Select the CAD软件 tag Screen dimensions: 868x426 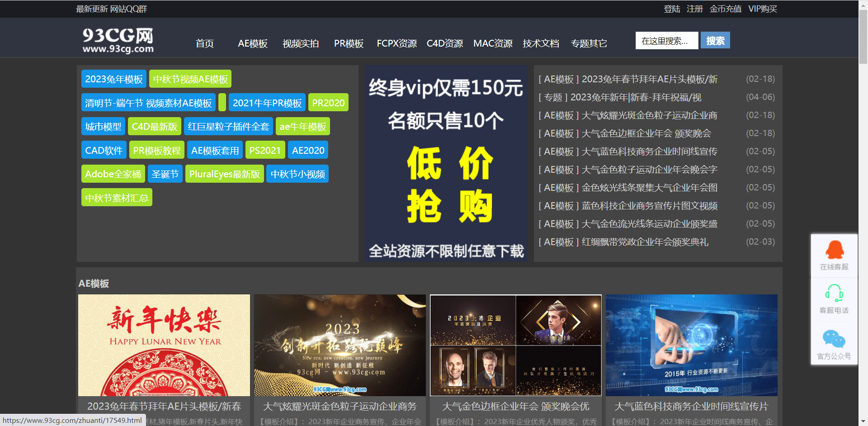104,150
